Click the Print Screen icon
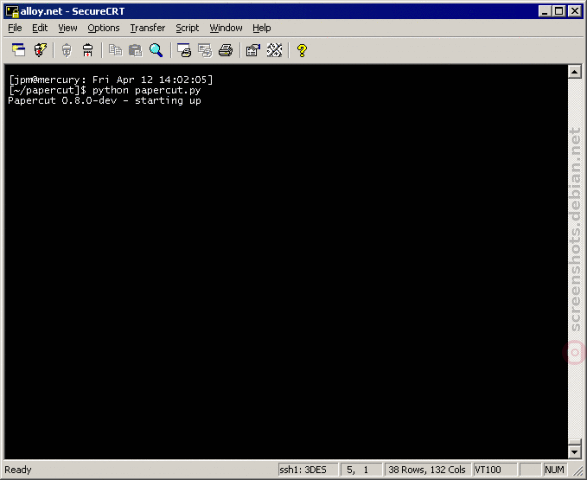 [184, 50]
